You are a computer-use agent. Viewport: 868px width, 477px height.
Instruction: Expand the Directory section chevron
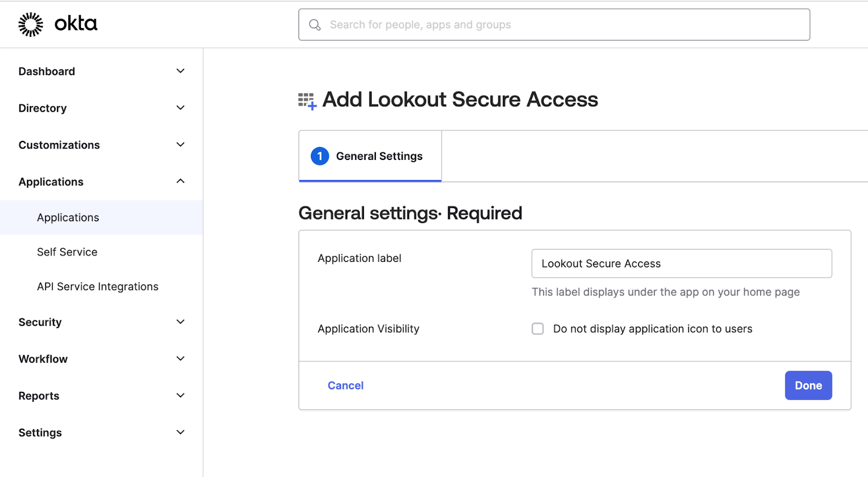181,108
